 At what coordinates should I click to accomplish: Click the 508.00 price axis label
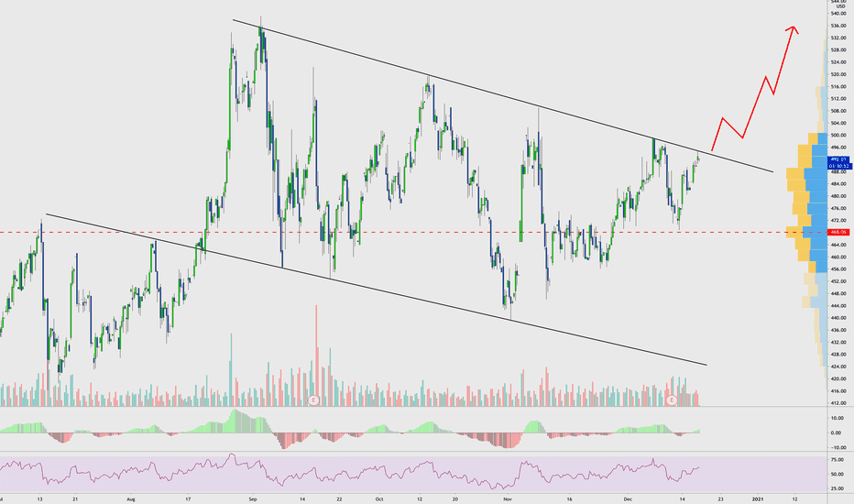point(838,111)
